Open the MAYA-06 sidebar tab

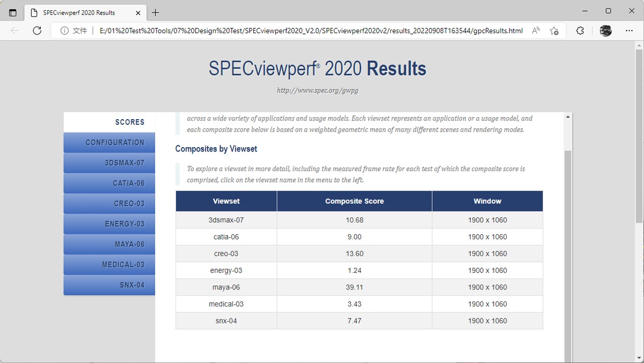pyautogui.click(x=109, y=244)
